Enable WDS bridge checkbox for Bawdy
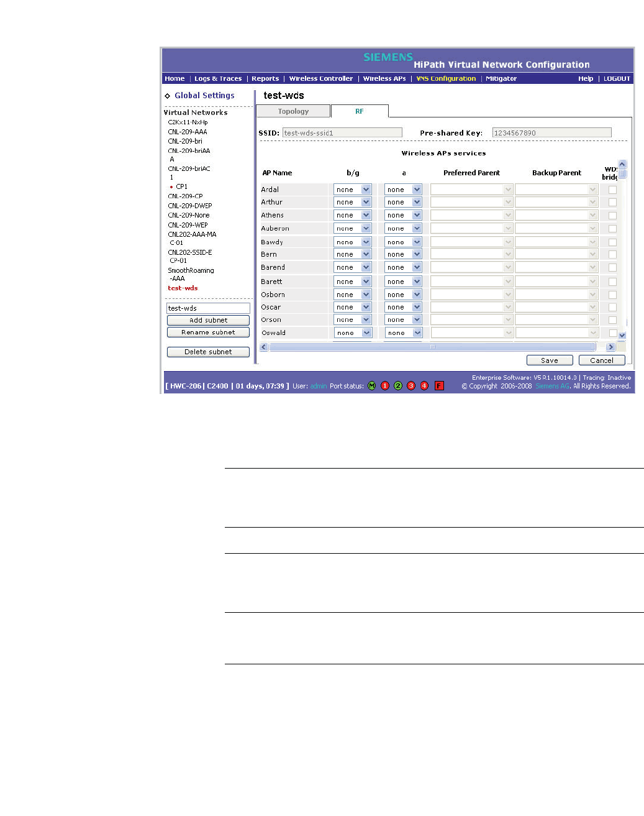 pos(612,242)
